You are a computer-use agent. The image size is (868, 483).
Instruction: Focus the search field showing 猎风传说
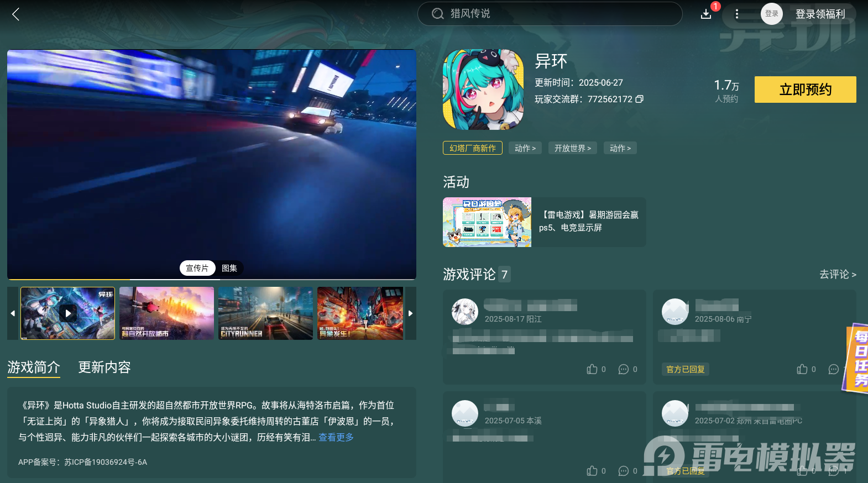(550, 14)
